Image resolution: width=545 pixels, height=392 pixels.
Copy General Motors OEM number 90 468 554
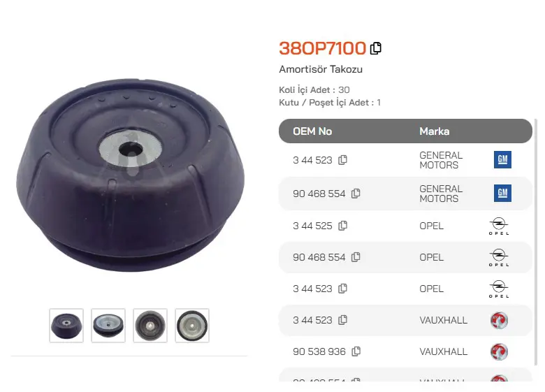point(356,194)
